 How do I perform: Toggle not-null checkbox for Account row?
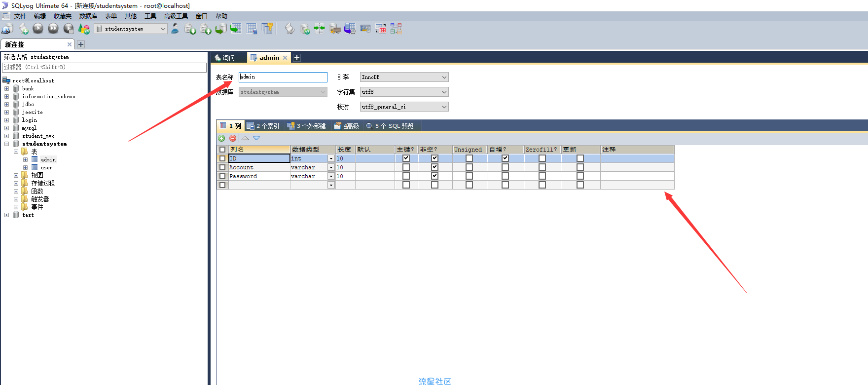click(x=434, y=167)
